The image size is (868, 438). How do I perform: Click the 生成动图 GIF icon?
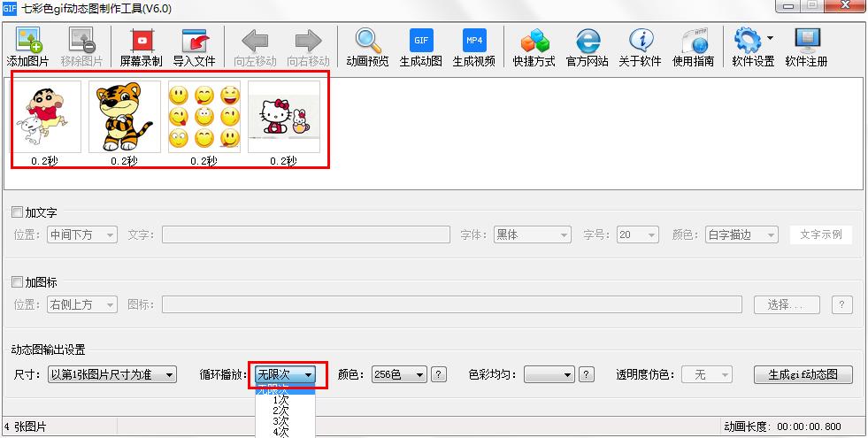[x=421, y=41]
